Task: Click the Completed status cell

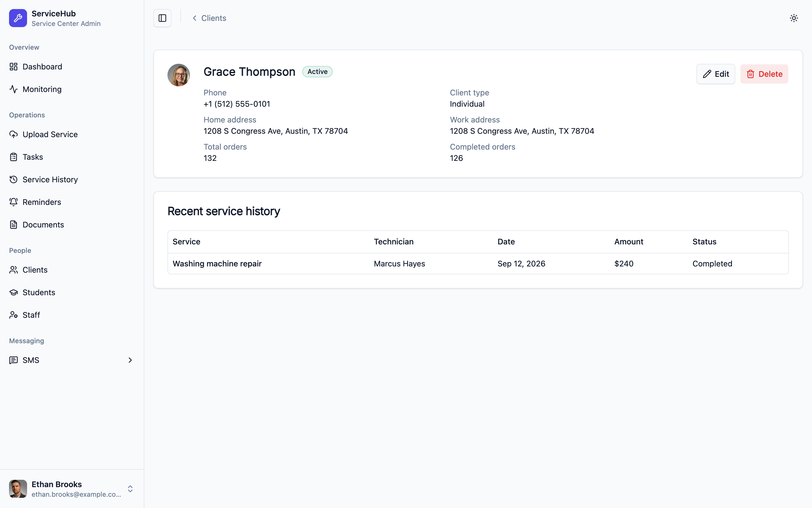Action: pyautogui.click(x=712, y=264)
